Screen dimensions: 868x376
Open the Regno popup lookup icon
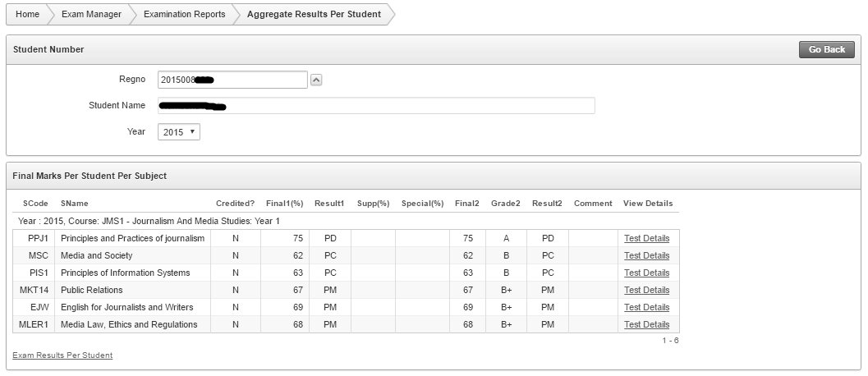click(x=317, y=80)
